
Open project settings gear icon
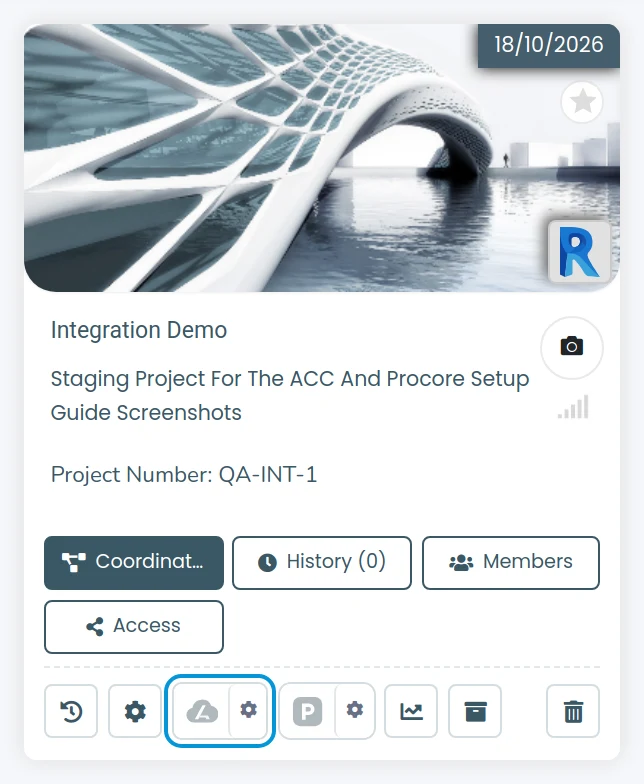coord(135,711)
